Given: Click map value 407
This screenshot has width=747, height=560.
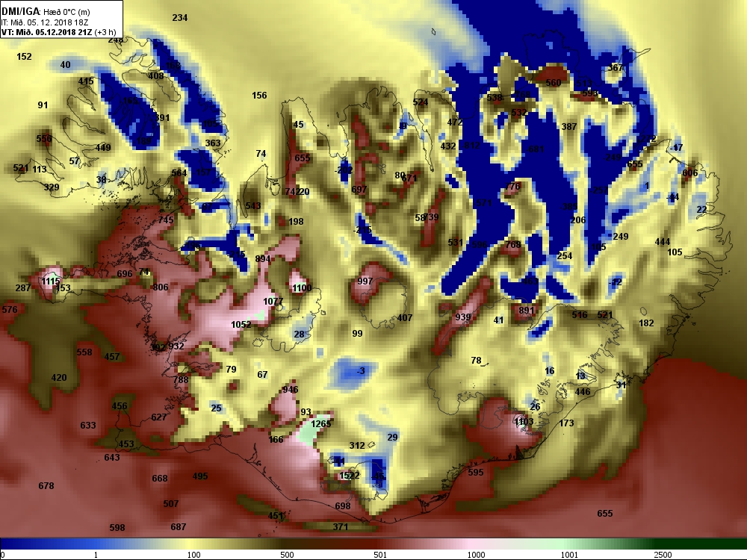Looking at the screenshot, I should [404, 317].
